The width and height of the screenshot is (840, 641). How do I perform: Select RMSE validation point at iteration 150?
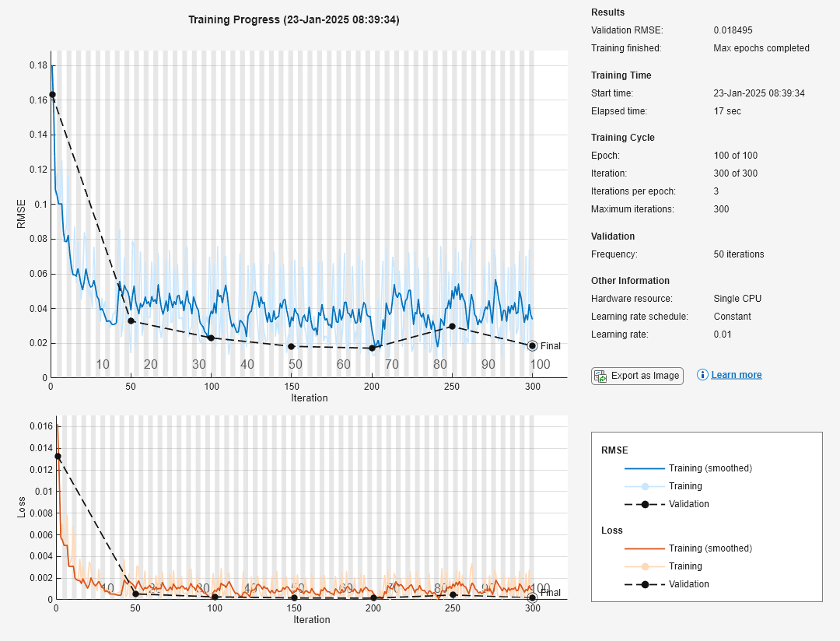(x=292, y=346)
